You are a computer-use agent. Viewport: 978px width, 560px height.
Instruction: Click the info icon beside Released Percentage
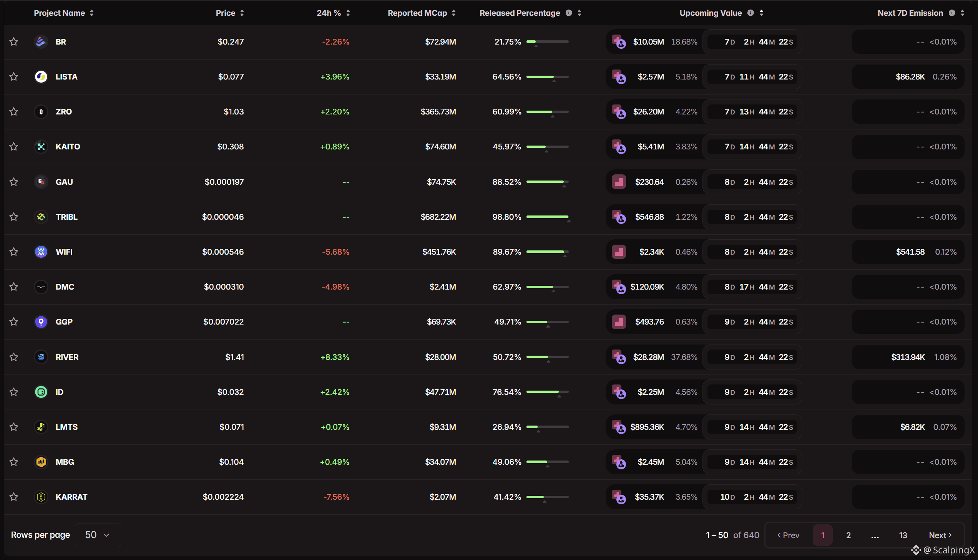click(569, 13)
